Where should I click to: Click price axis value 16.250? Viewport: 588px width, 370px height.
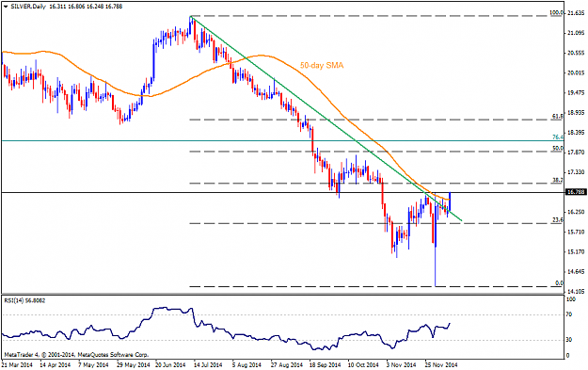click(576, 212)
